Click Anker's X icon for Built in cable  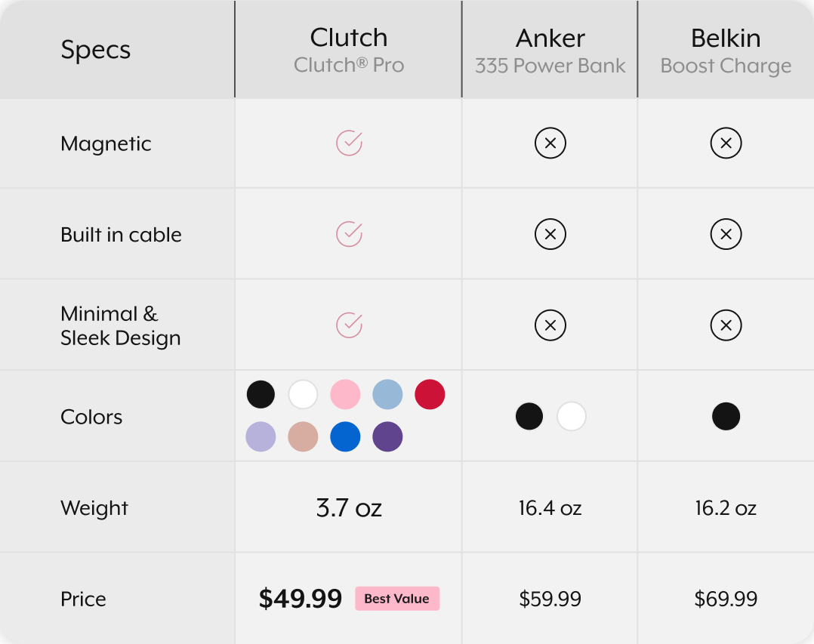pos(550,234)
